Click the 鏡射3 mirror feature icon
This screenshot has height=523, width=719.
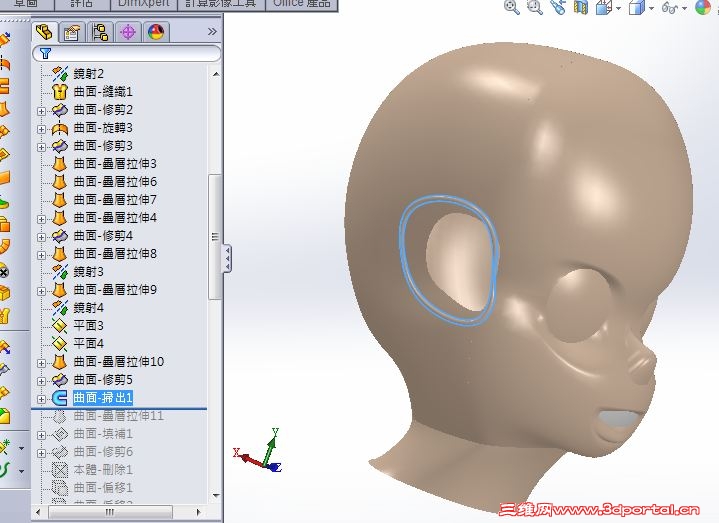60,272
